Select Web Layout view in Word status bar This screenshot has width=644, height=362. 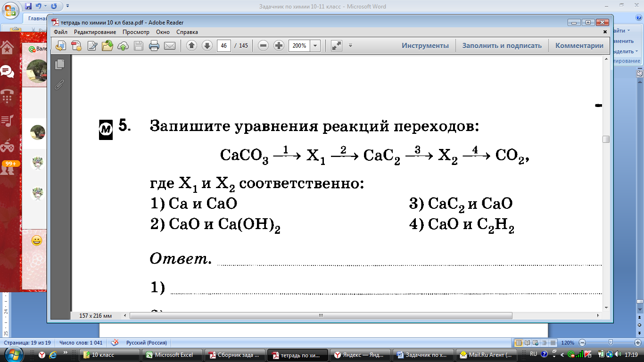click(536, 343)
